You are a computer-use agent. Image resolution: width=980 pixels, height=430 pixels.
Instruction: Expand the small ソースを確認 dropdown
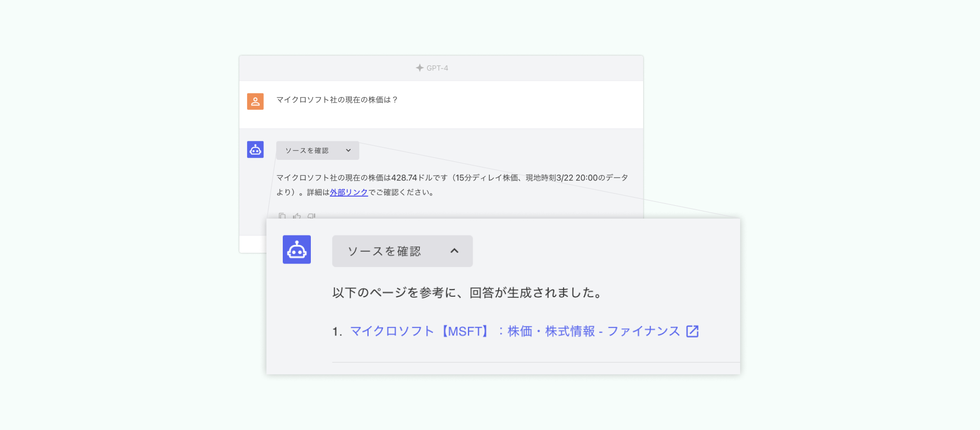317,150
